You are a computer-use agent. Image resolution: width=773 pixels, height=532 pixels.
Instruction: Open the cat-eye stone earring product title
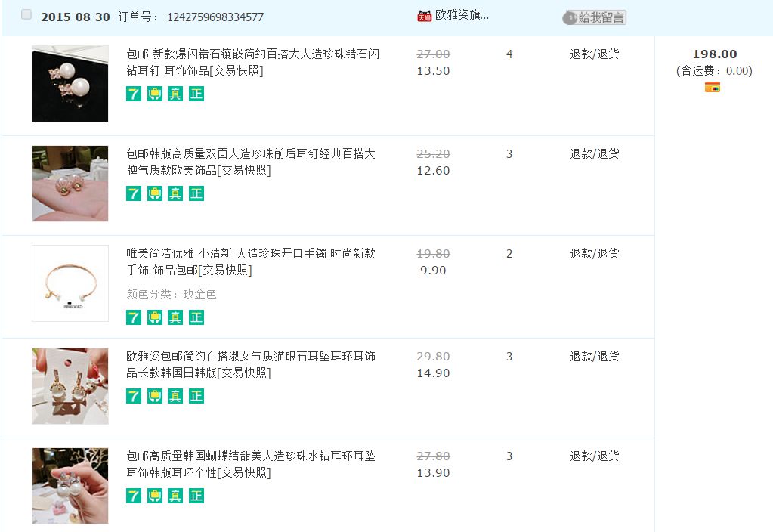pos(250,364)
